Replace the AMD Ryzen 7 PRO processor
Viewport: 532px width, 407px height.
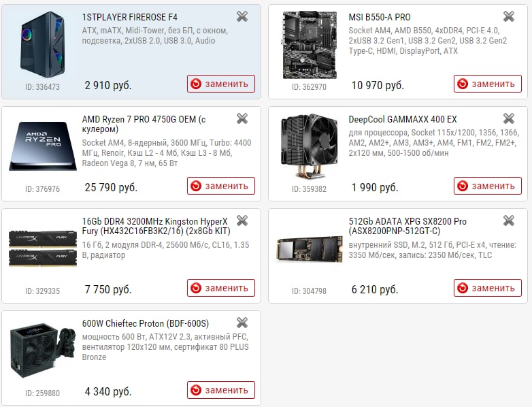pyautogui.click(x=221, y=186)
